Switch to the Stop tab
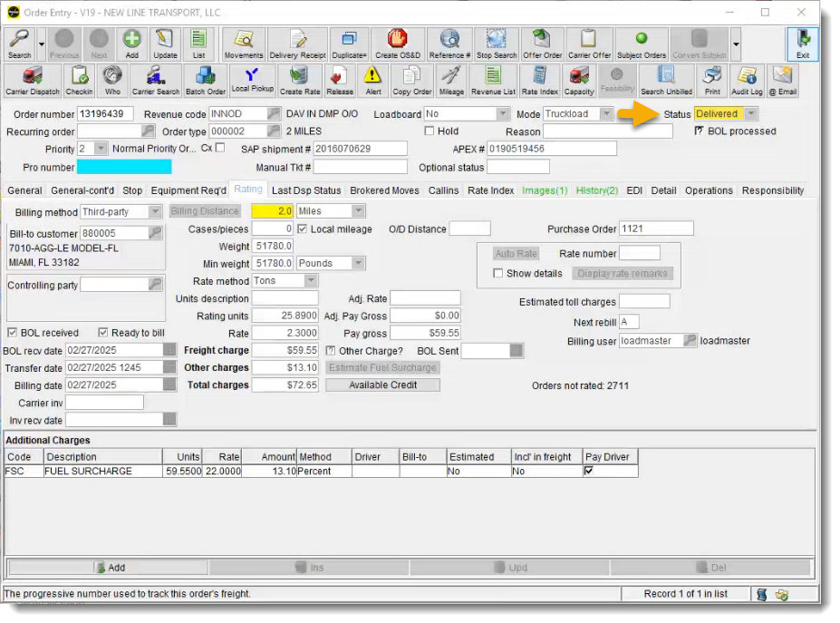840x623 pixels. click(x=132, y=190)
